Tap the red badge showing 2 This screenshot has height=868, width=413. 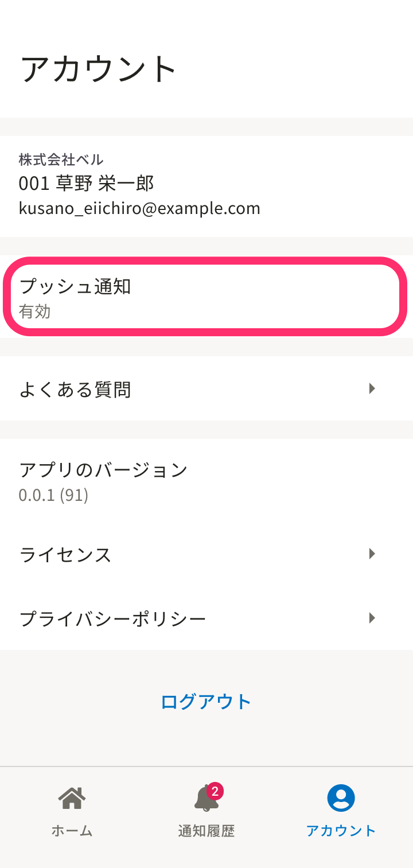point(215,792)
